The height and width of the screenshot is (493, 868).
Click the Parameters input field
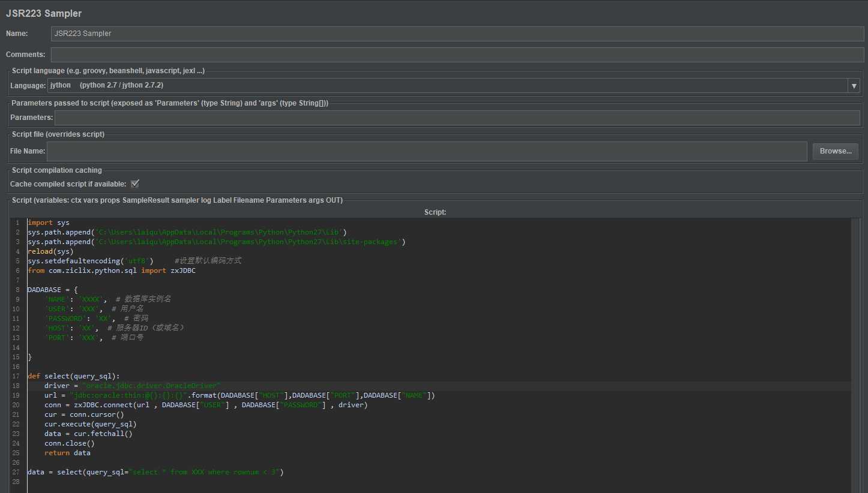(457, 118)
